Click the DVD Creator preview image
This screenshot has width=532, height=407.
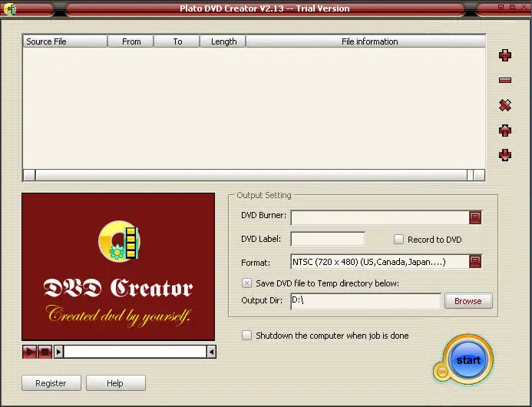pyautogui.click(x=118, y=266)
